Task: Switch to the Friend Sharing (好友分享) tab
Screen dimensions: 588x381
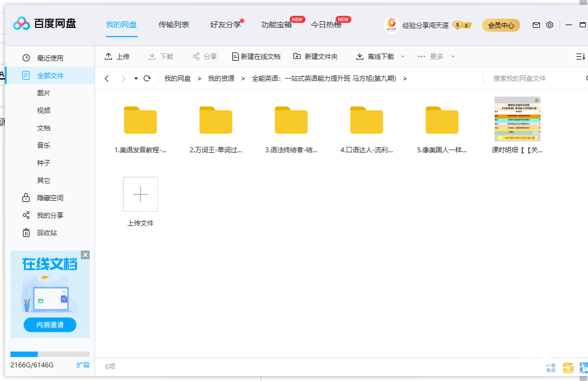Action: click(x=225, y=25)
